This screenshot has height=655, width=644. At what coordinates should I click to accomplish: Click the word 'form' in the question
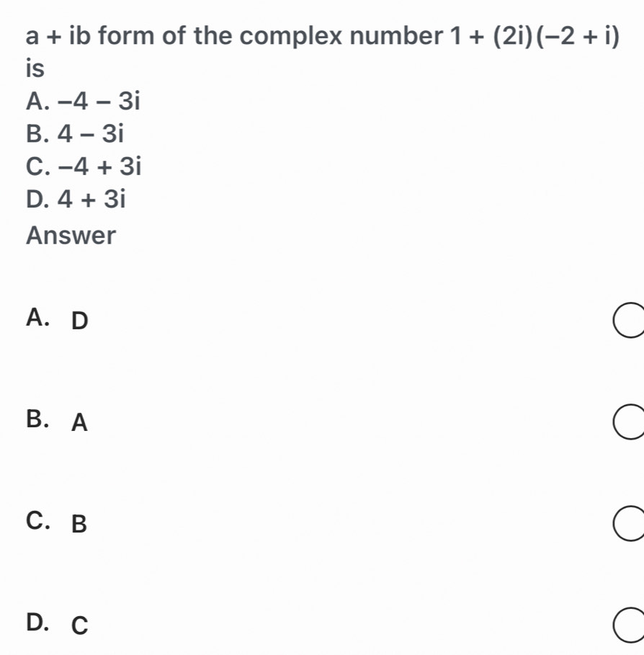[127, 35]
